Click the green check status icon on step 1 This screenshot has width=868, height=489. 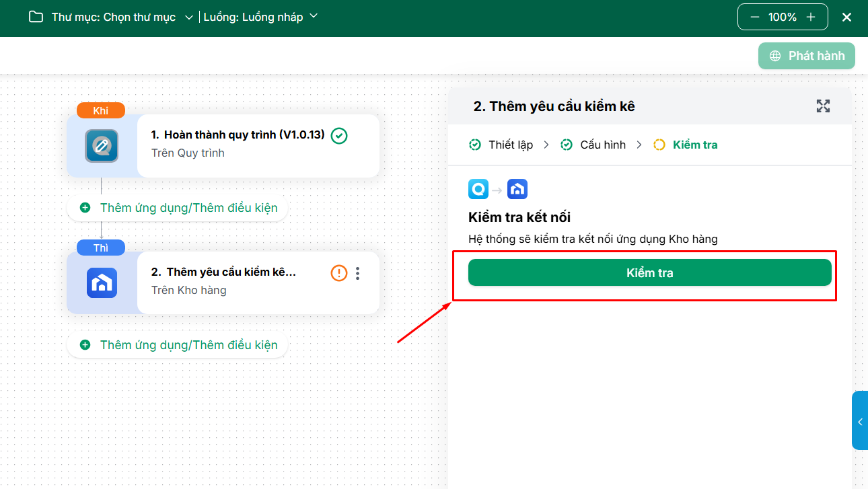click(340, 136)
